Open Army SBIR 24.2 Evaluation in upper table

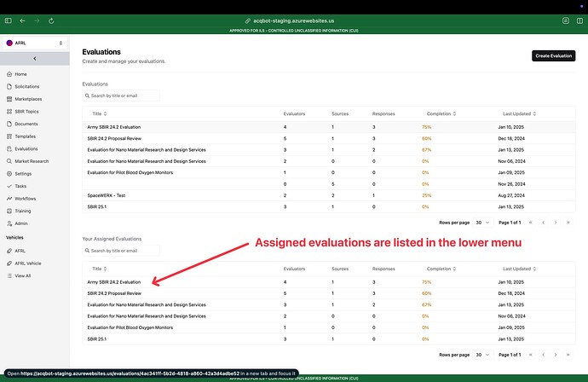click(x=114, y=127)
